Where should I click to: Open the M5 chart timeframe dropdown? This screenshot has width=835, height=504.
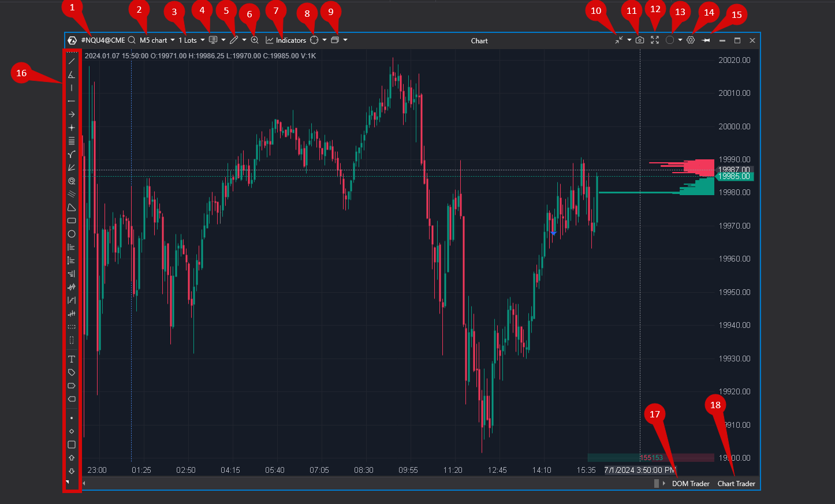click(172, 40)
